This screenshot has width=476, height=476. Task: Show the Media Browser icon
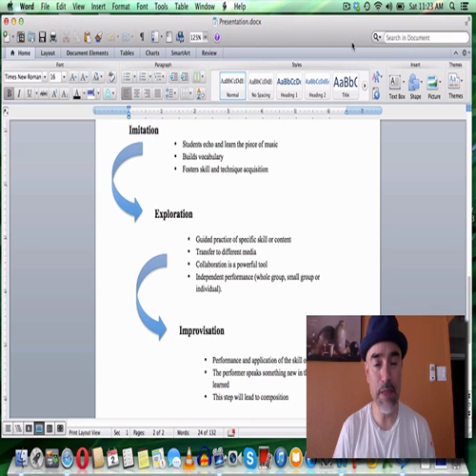tap(180, 37)
